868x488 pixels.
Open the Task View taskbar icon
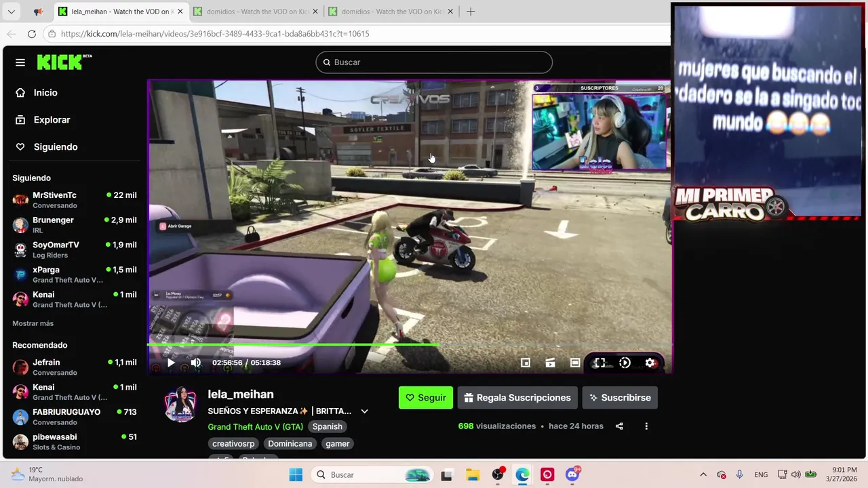pyautogui.click(x=446, y=475)
